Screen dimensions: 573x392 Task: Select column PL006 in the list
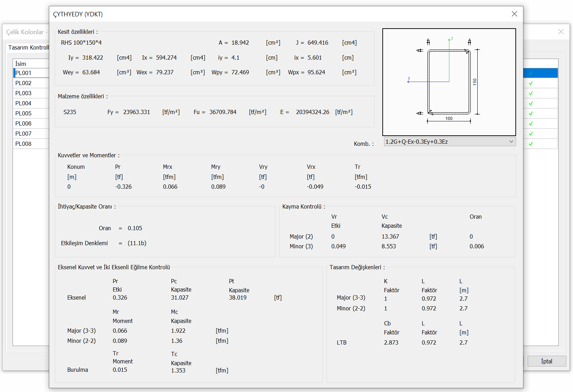[23, 123]
